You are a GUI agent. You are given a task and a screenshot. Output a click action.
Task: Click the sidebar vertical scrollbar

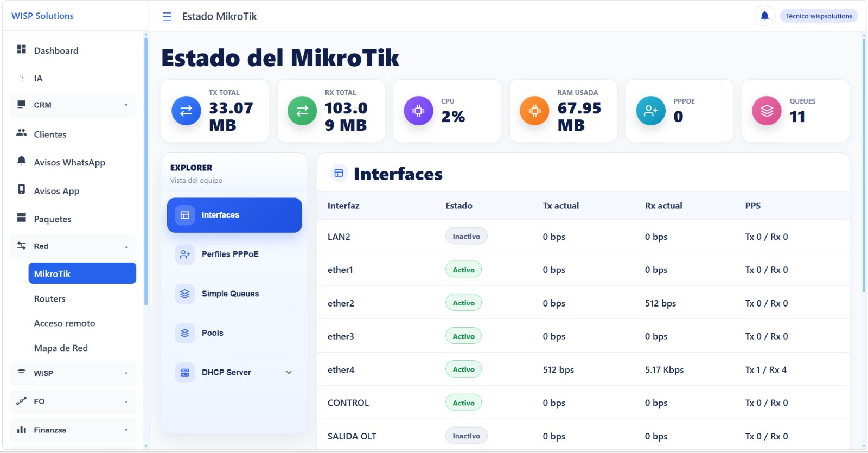click(x=145, y=170)
